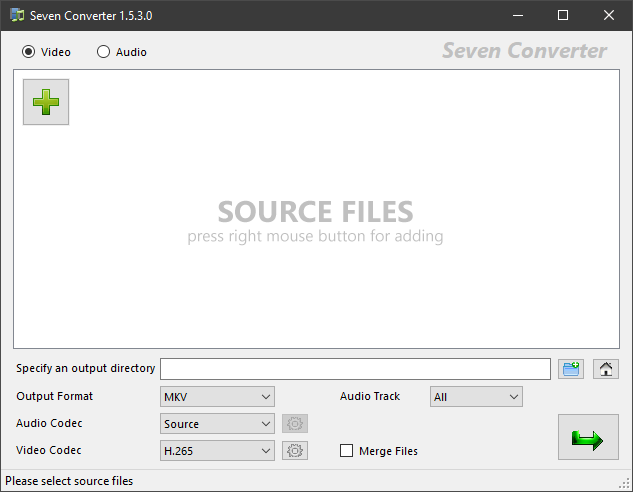Click the 'Audio Track' label
The image size is (633, 492).
click(370, 396)
